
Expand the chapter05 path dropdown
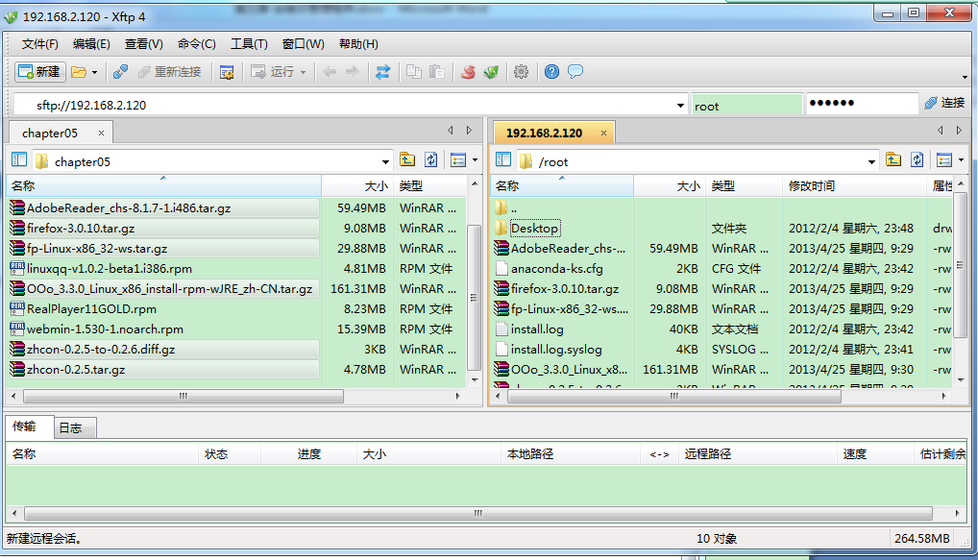(x=385, y=162)
